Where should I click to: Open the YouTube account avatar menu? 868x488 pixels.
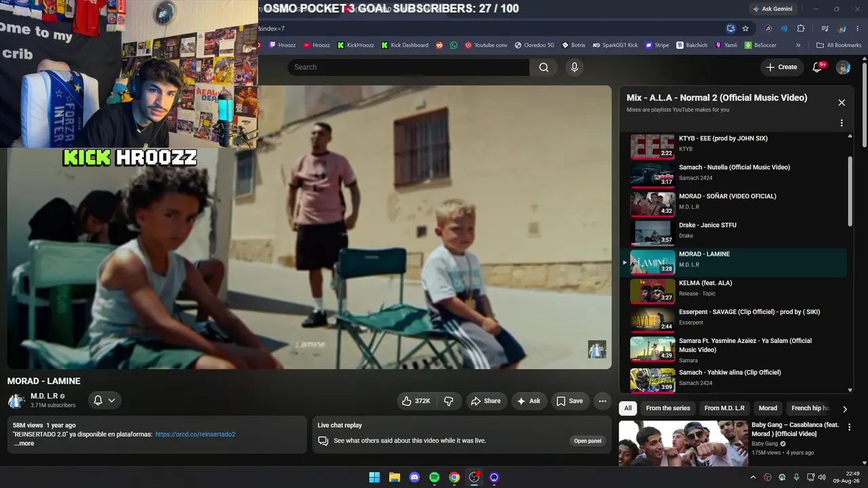(x=843, y=67)
